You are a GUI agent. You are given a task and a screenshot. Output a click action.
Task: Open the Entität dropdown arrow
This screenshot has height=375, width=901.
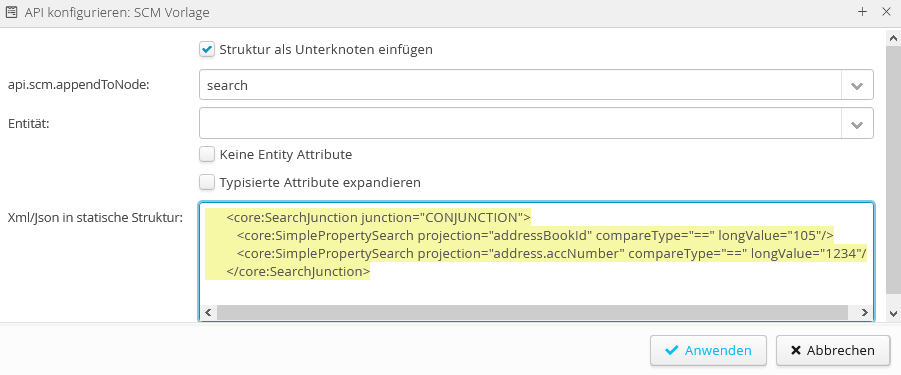click(857, 123)
